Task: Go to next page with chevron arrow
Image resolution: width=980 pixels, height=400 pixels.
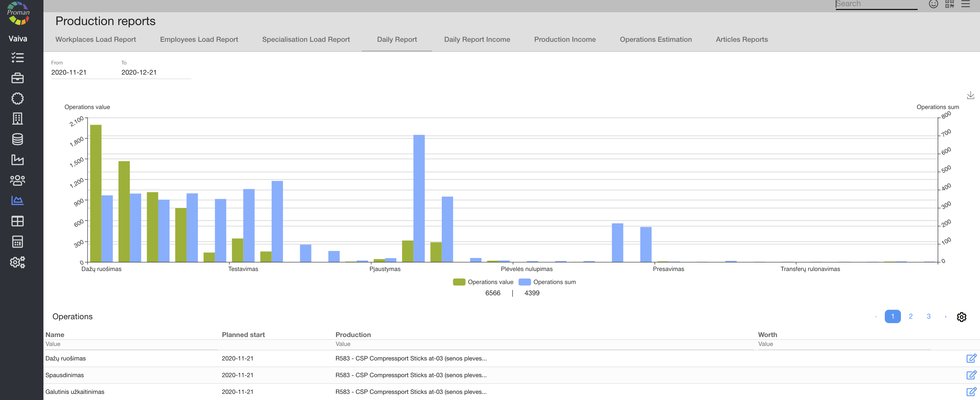Action: (x=945, y=317)
